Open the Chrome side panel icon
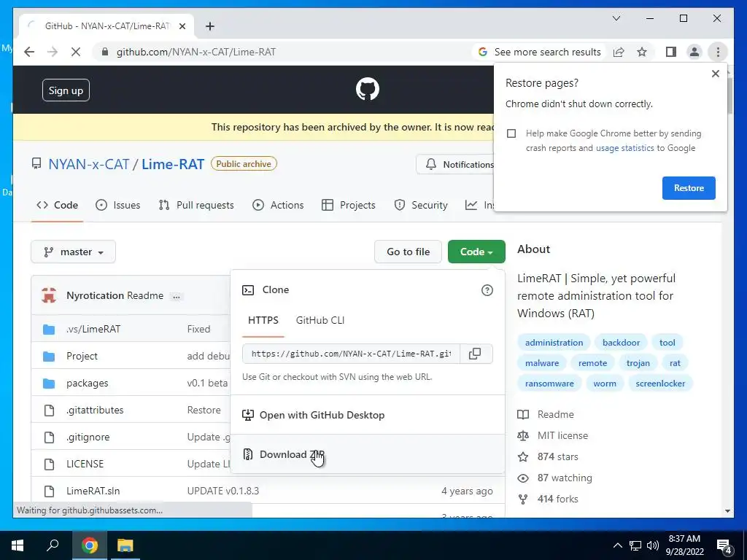The image size is (747, 560). (x=671, y=52)
